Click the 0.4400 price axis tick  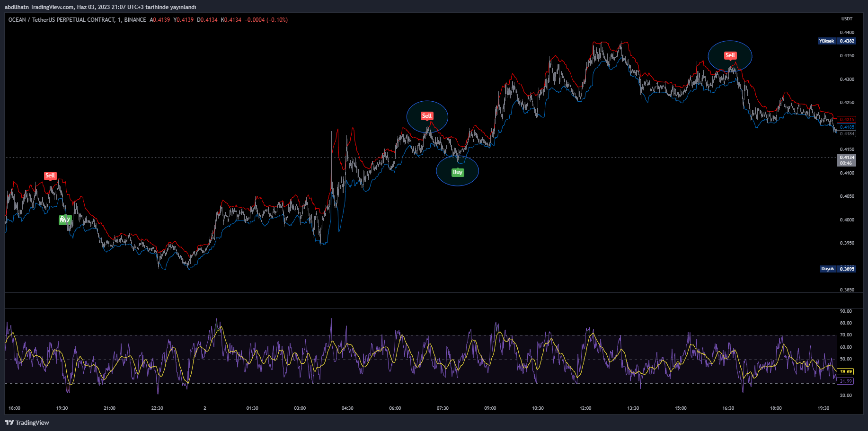pyautogui.click(x=847, y=33)
